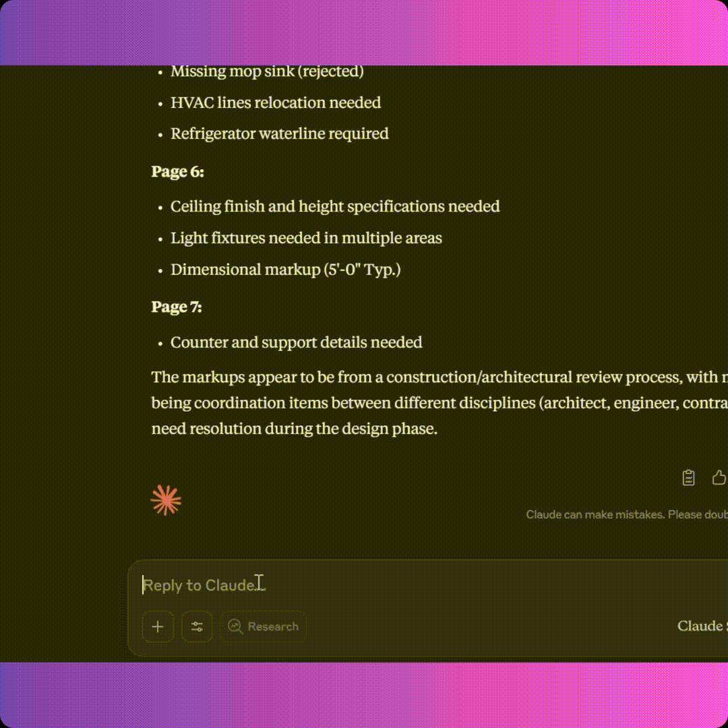Click the Page 7 heading
The image size is (728, 728).
click(177, 307)
